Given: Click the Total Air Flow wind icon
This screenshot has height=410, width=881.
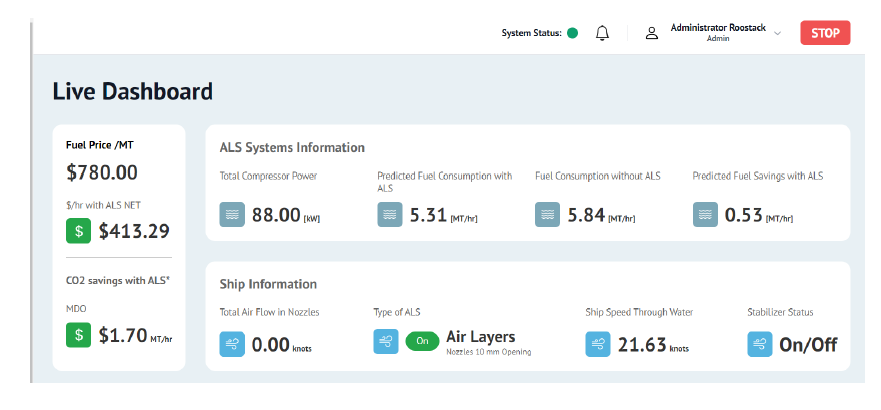Looking at the screenshot, I should click(x=232, y=344).
